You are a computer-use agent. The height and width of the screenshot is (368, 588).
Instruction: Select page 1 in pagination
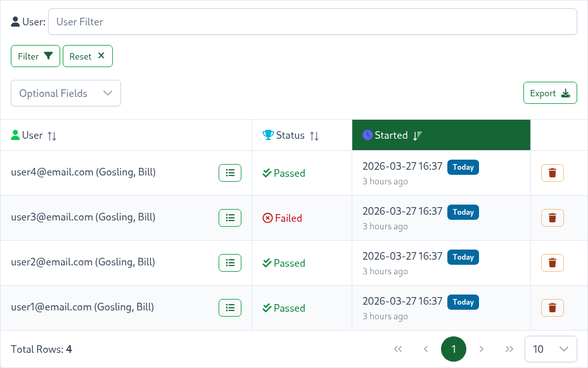click(x=454, y=349)
